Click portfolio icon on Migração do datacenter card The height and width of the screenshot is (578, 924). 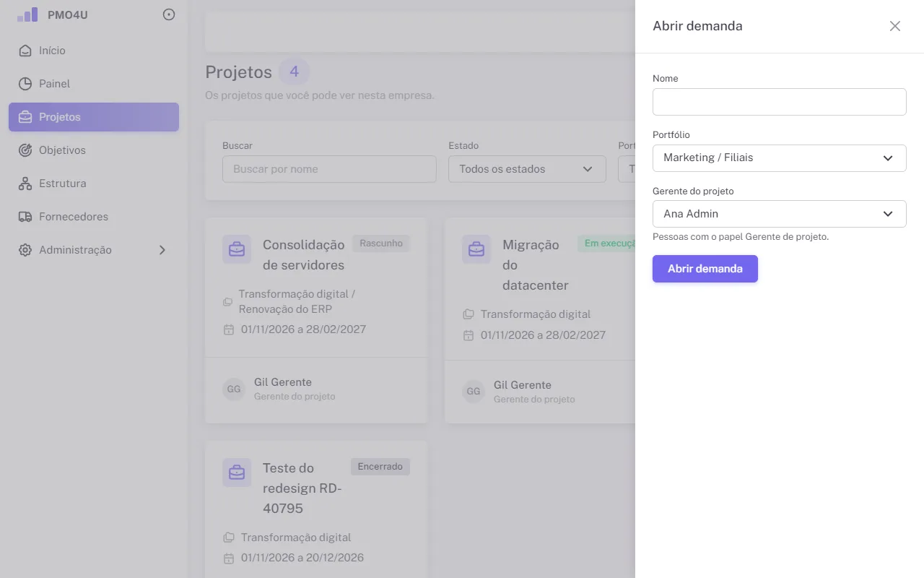(468, 314)
